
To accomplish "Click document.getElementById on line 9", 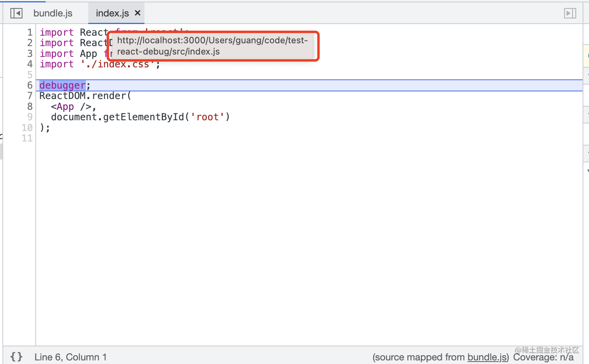I will (x=117, y=117).
